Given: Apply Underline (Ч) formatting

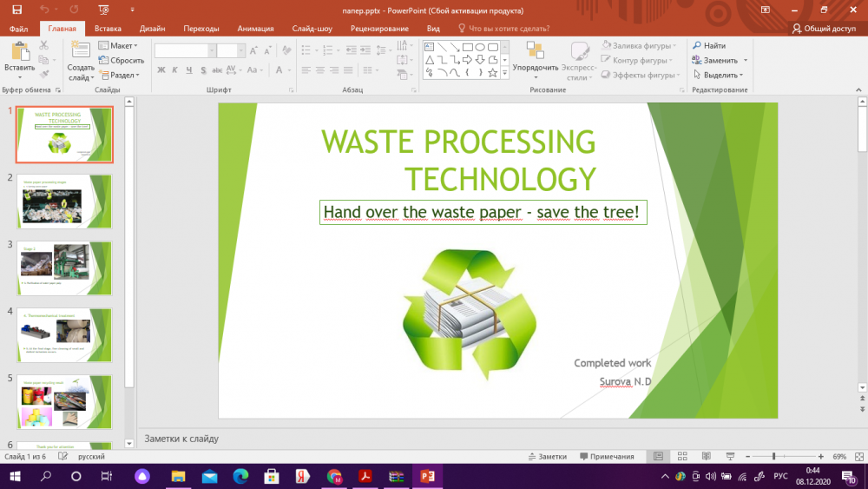Looking at the screenshot, I should click(188, 69).
